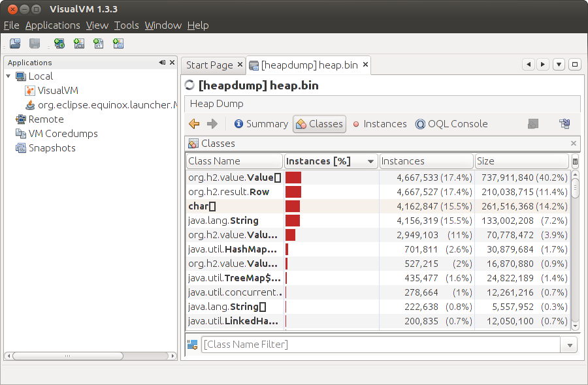The height and width of the screenshot is (385, 588).
Task: Open the Window menu
Action: [163, 25]
